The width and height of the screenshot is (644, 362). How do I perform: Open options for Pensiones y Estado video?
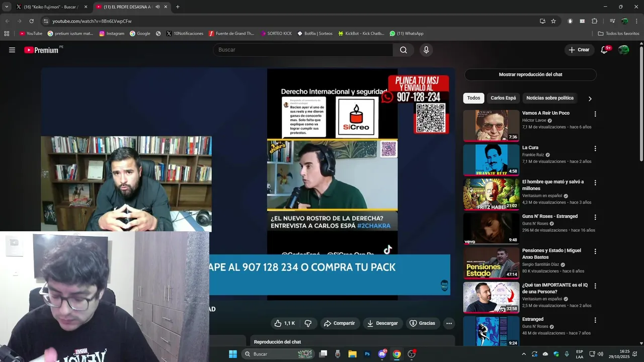(x=595, y=251)
